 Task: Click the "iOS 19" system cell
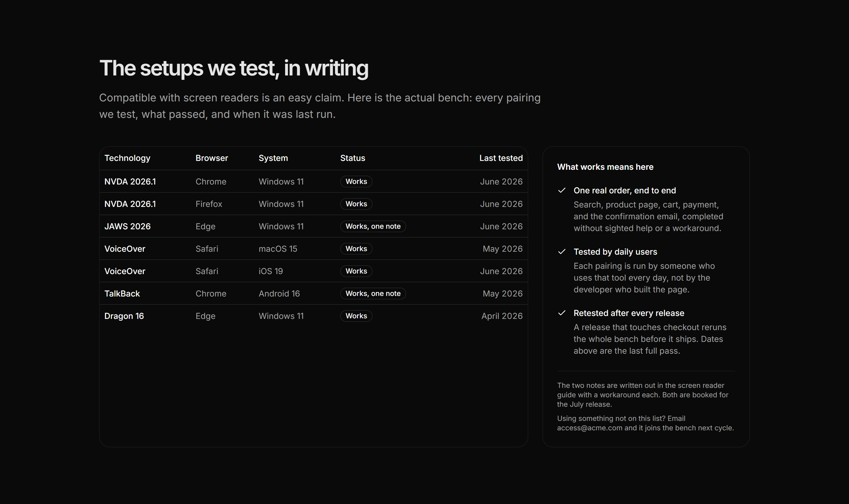[271, 271]
